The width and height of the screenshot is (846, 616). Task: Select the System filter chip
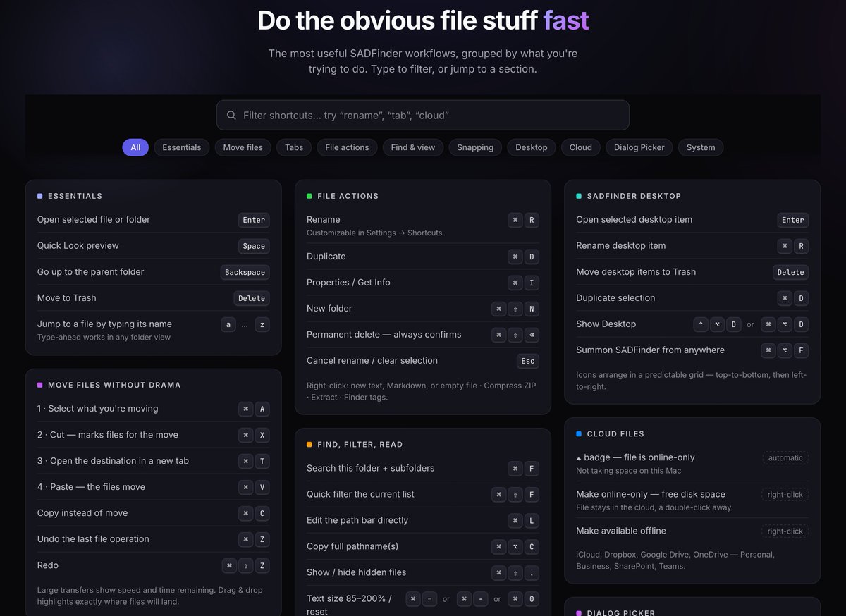[x=701, y=147]
